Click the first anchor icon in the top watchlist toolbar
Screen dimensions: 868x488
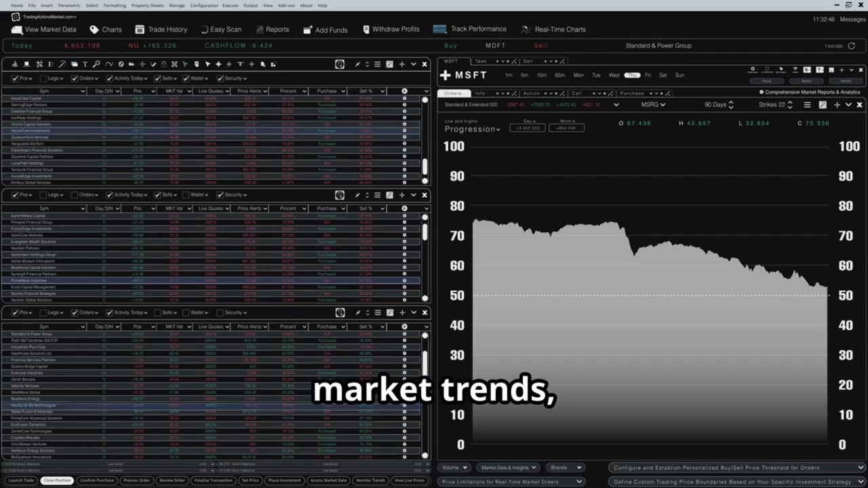pyautogui.click(x=14, y=64)
